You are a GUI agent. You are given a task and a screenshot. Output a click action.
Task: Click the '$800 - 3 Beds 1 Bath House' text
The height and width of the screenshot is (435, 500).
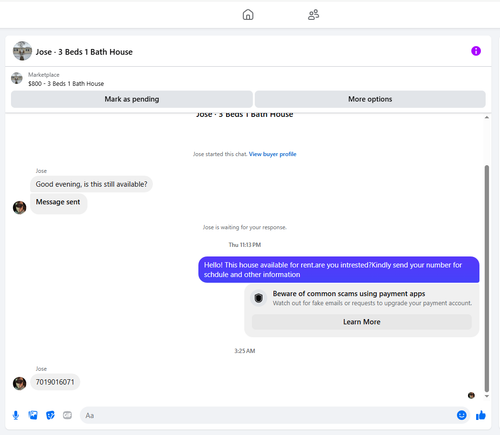(66, 84)
